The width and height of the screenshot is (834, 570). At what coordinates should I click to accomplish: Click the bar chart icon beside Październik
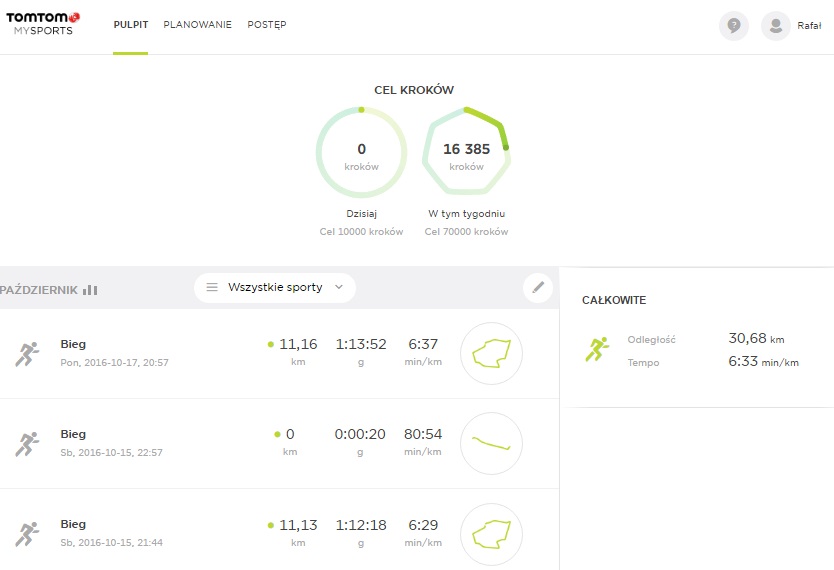(x=90, y=289)
